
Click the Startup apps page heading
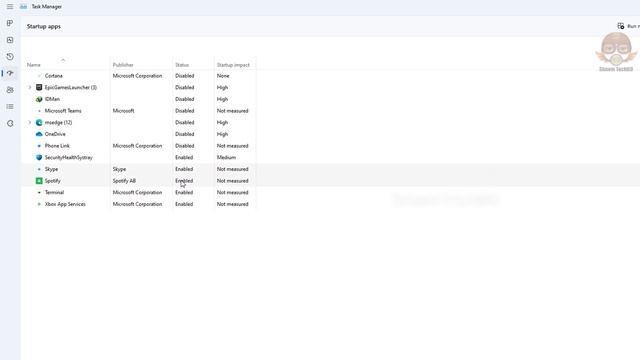point(44,27)
